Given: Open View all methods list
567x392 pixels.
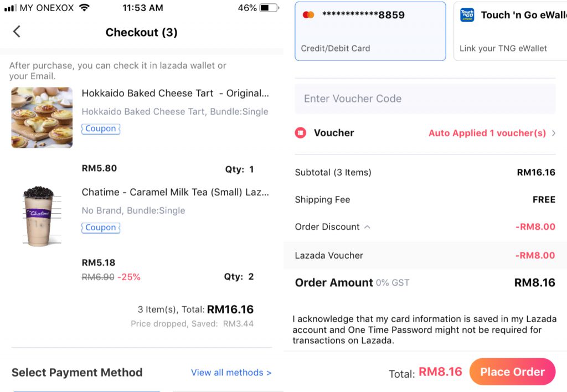Looking at the screenshot, I should [x=231, y=373].
